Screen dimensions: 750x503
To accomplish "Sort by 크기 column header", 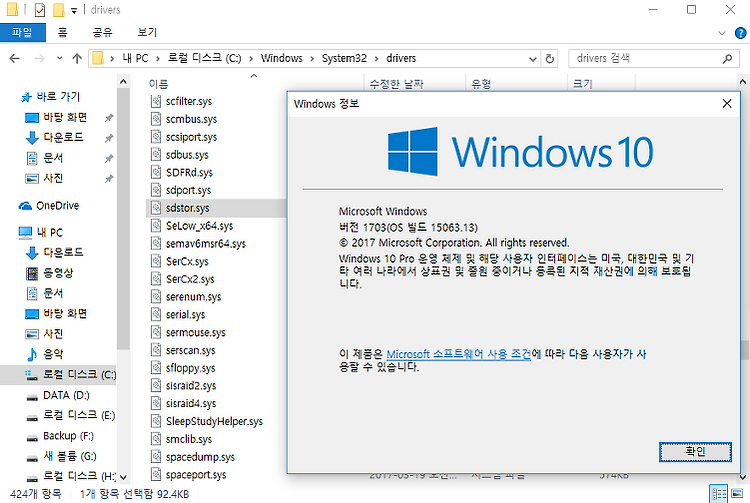I will [583, 84].
